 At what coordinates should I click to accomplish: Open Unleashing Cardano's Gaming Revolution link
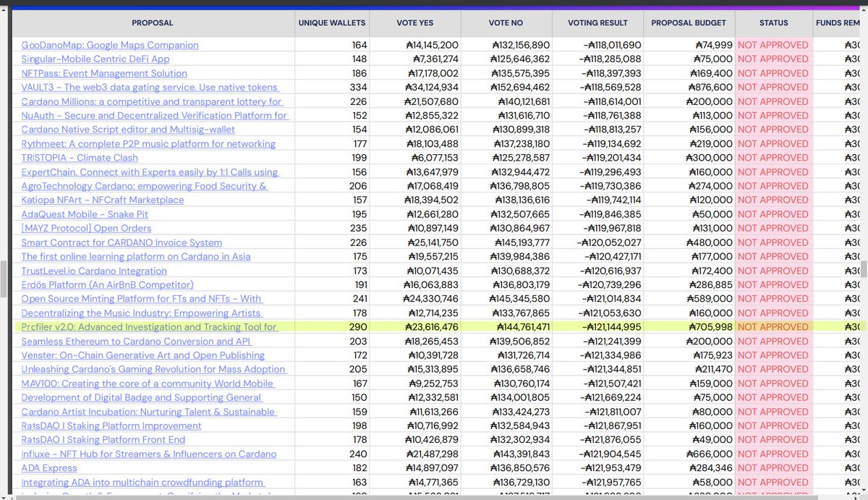point(153,369)
